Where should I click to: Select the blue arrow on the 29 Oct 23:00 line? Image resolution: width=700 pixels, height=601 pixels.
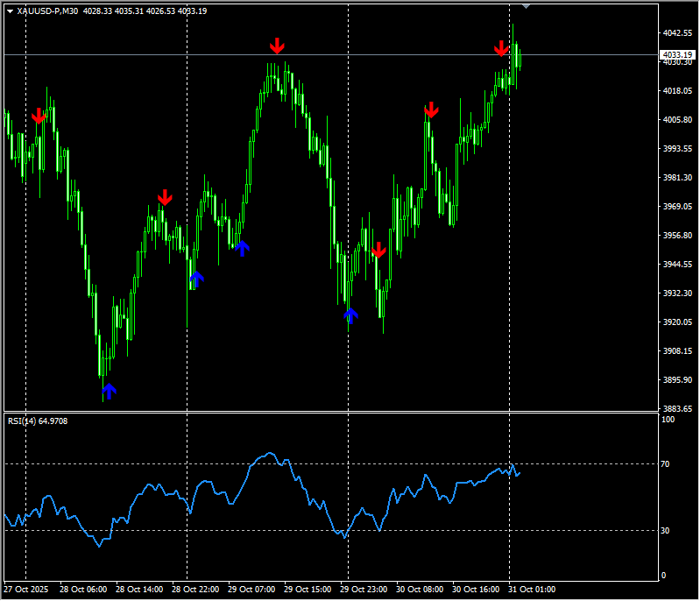[x=350, y=315]
